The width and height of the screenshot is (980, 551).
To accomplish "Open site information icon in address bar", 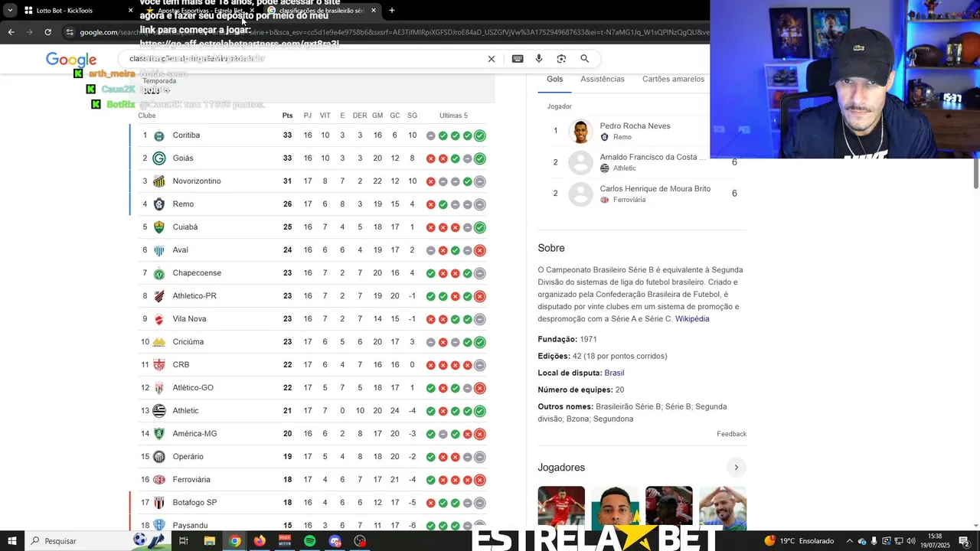I will tap(70, 32).
